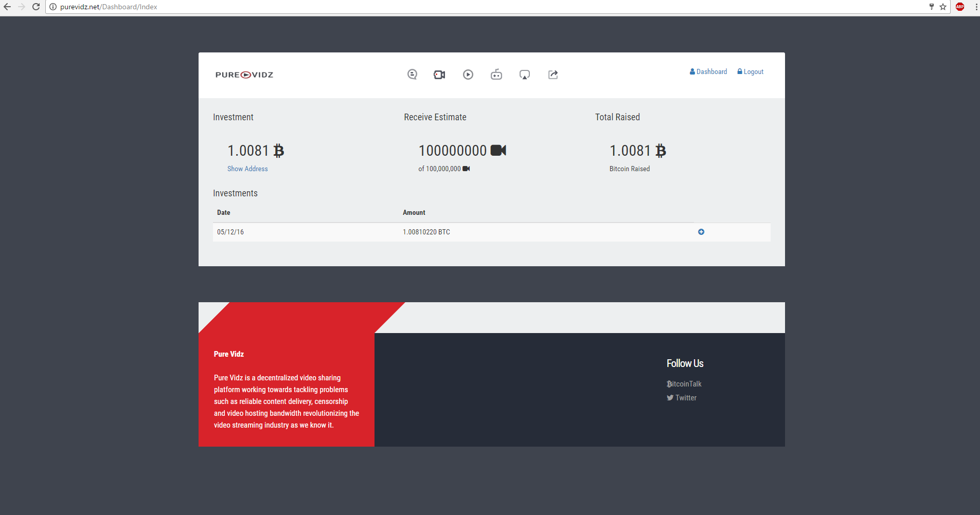Open the BitcoinTalk footer link
Viewport: 980px width, 515px height.
pos(684,384)
